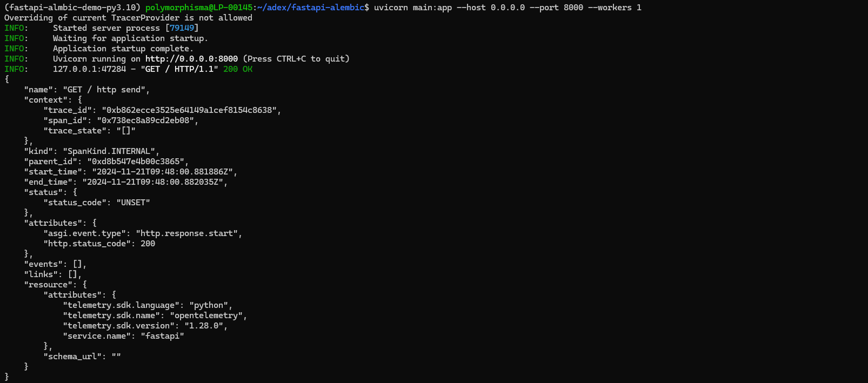Click the "GET / HTTP/1.1" request text
Screen dimensions: 868x383
tap(179, 69)
